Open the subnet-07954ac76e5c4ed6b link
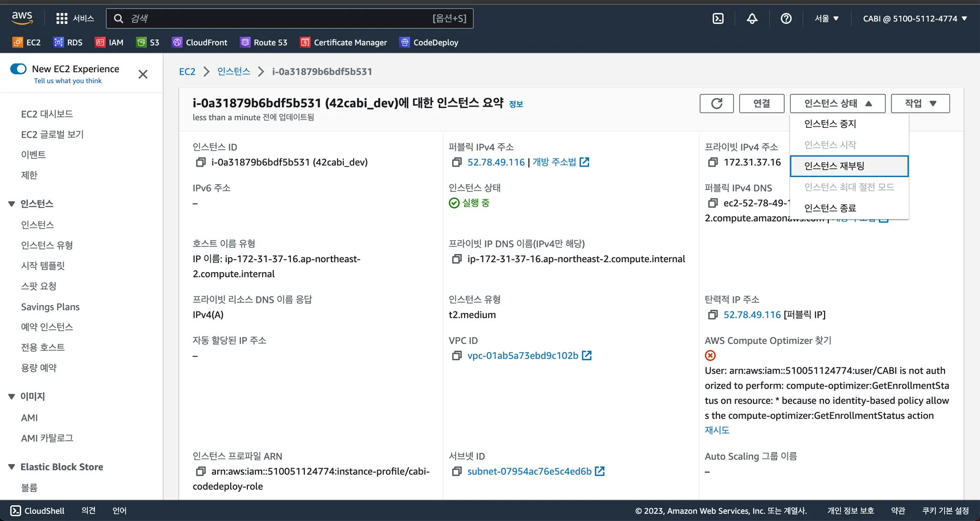 pyautogui.click(x=529, y=471)
